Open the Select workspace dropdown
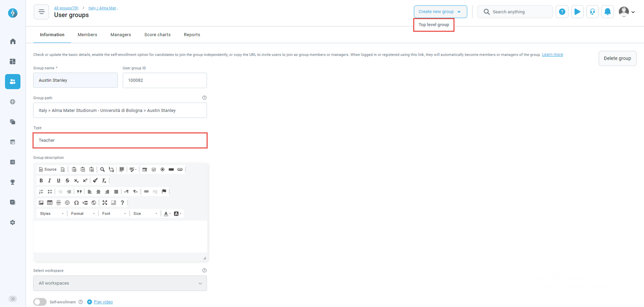Screen dimensions: 644x307 [x=120, y=283]
